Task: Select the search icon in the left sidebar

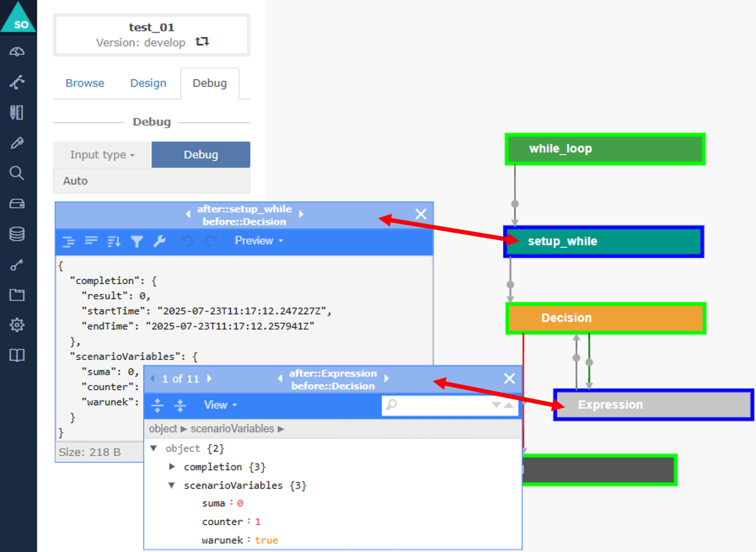Action: tap(17, 173)
